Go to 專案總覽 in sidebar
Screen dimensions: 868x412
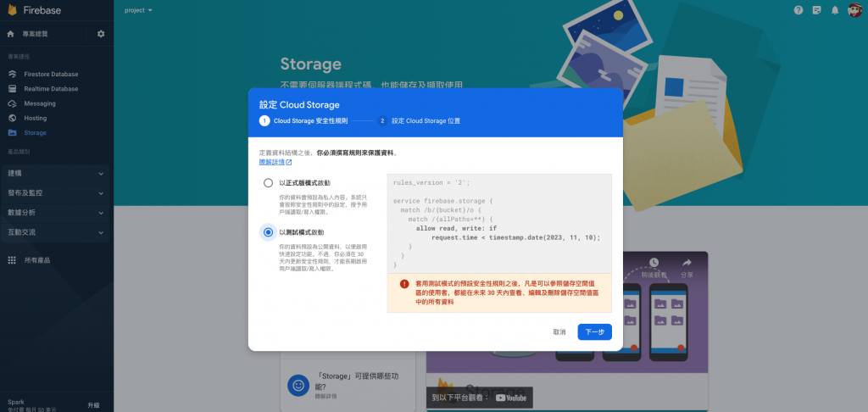pyautogui.click(x=36, y=34)
